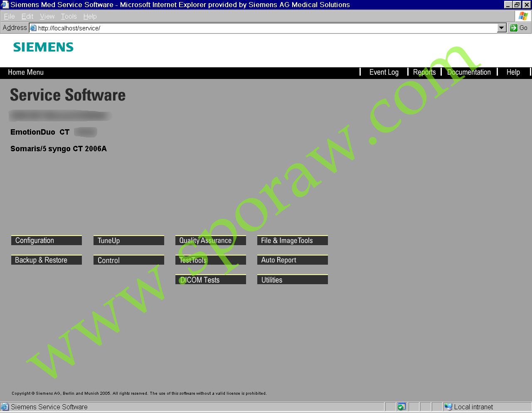This screenshot has height=413, width=532.
Task: Click the status bar security shield icon
Action: click(401, 407)
